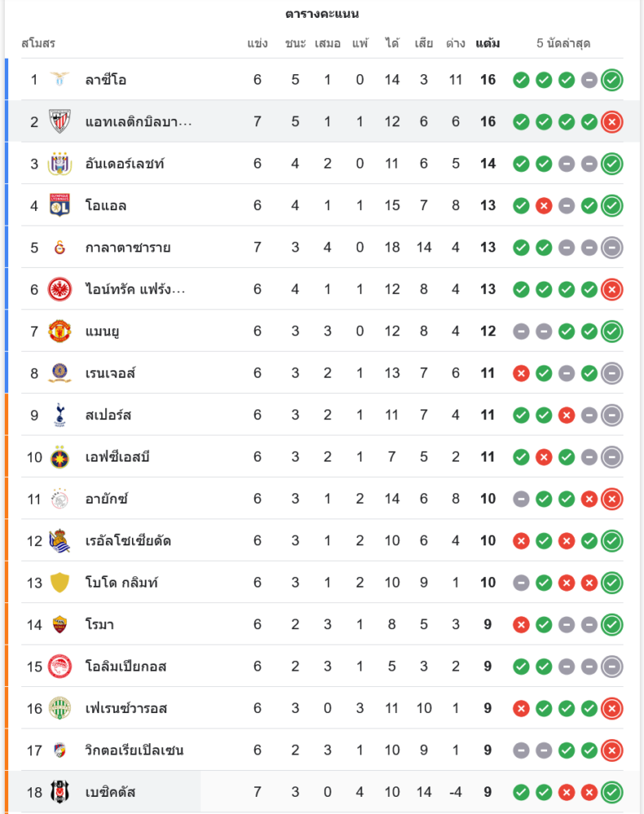Viewport: 644px width, 814px height.
Task: Select the Ajax club logo
Action: pyautogui.click(x=60, y=499)
